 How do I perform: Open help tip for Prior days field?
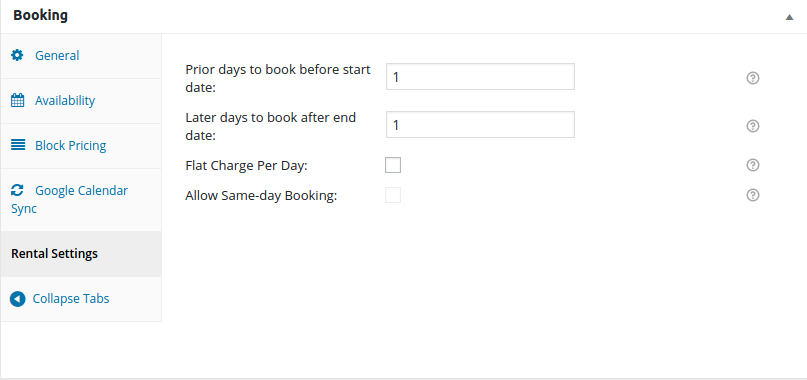pyautogui.click(x=753, y=78)
